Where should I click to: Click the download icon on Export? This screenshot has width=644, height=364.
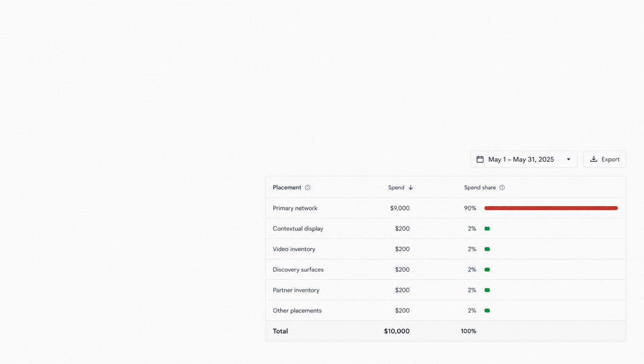593,159
